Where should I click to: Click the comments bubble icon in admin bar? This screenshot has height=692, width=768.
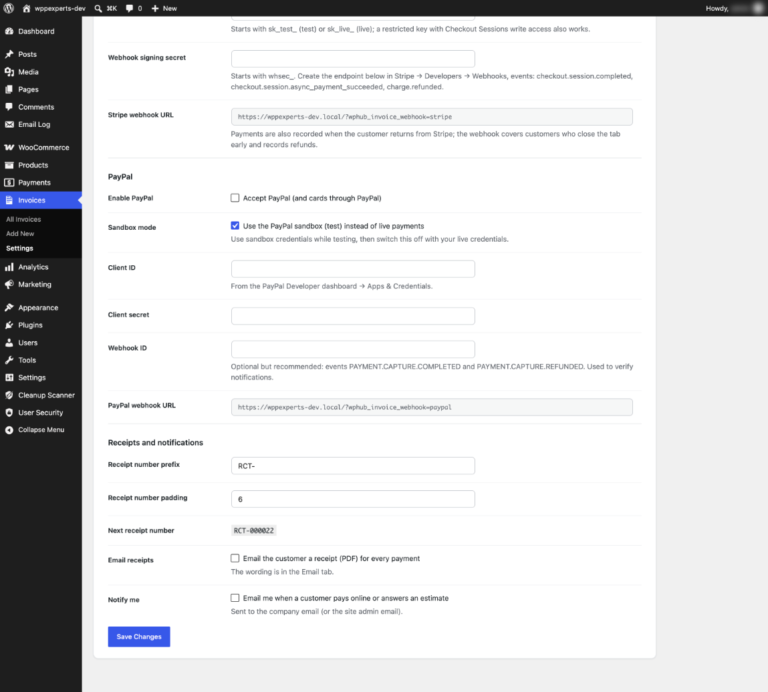pos(129,8)
